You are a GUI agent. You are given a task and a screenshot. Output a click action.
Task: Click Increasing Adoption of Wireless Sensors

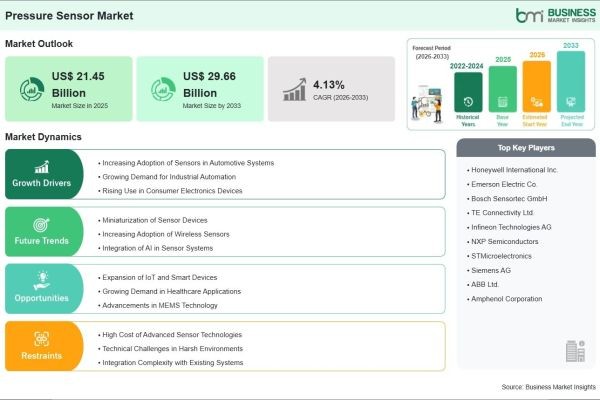point(164,234)
